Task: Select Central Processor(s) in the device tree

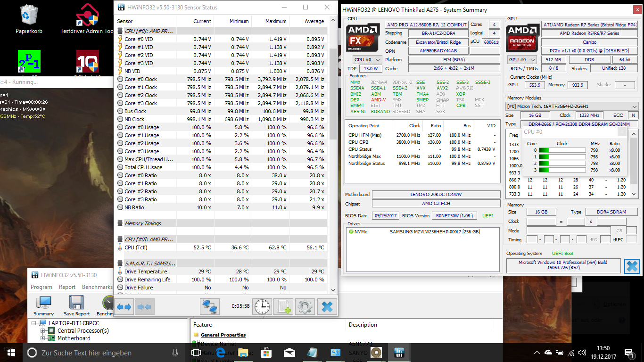Action: point(83,331)
